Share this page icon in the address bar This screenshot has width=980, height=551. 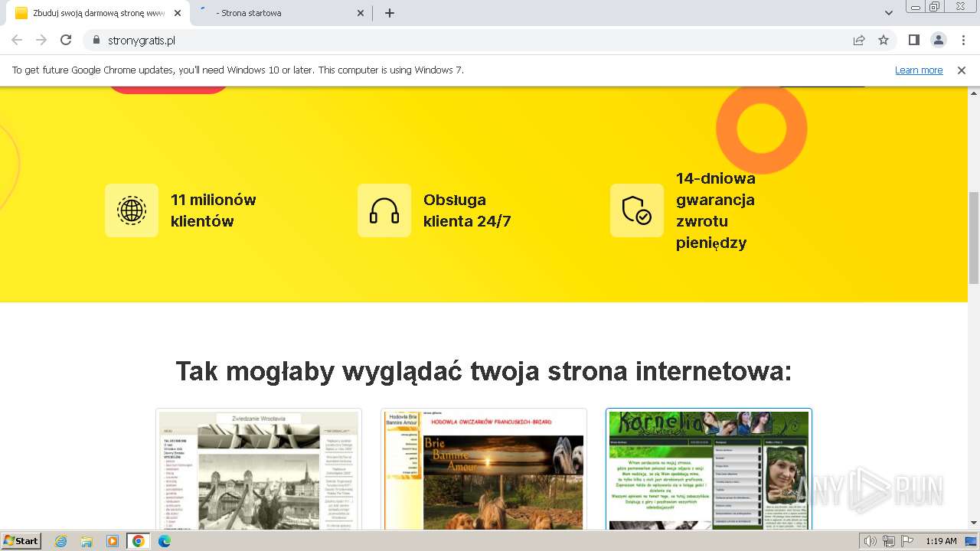tap(859, 40)
